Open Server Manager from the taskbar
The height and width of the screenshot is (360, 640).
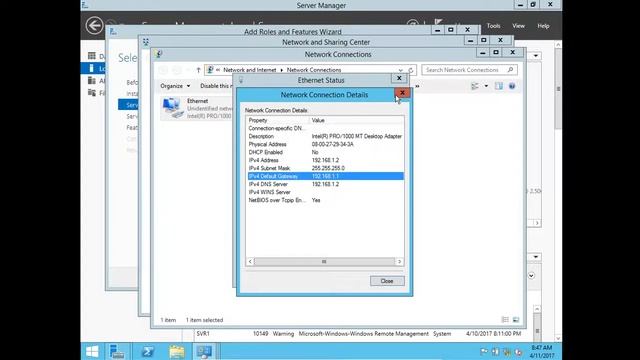point(118,351)
